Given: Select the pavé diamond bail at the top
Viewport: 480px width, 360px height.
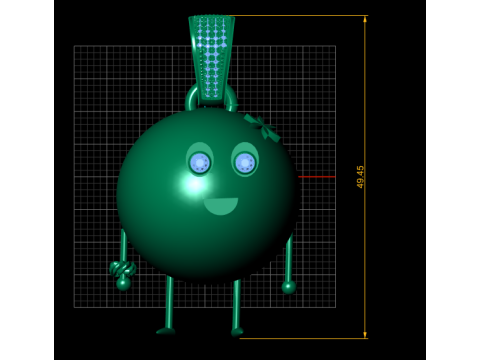Looking at the screenshot, I should point(212,57).
